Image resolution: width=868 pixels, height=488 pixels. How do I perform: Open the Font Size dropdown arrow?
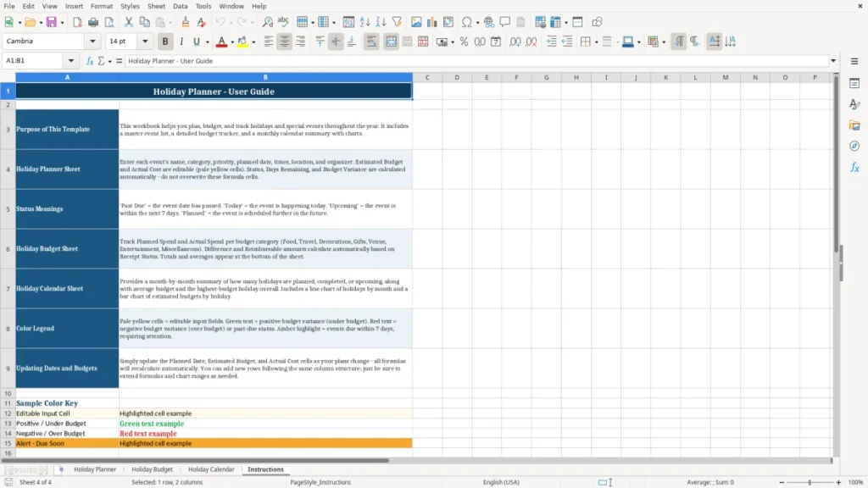pyautogui.click(x=145, y=41)
